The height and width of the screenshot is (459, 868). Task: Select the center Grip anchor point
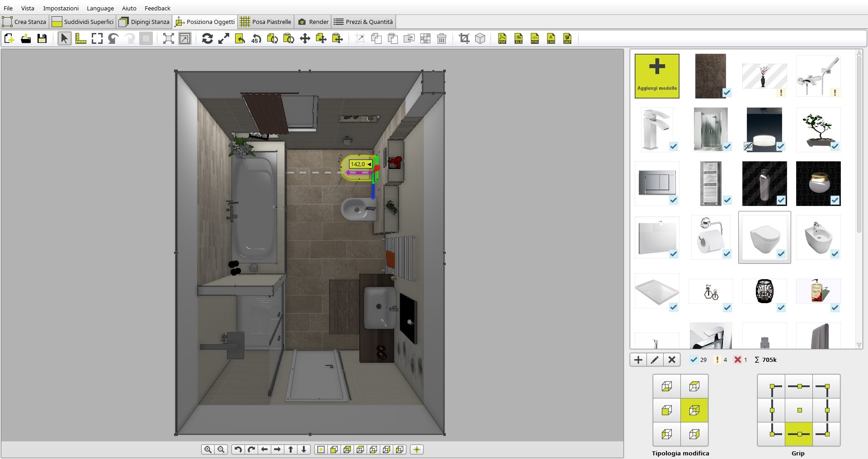coord(799,410)
